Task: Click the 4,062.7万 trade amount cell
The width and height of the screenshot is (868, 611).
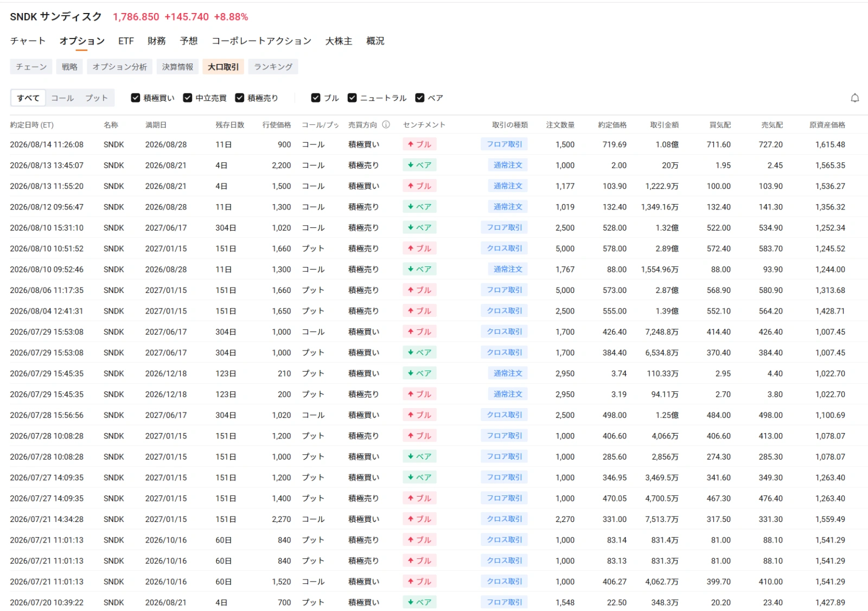Action: pyautogui.click(x=662, y=582)
